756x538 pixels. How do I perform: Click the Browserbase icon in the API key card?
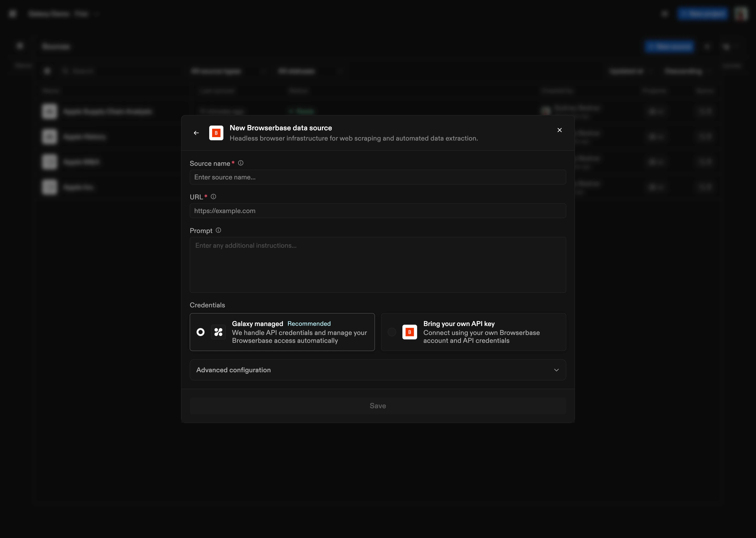(x=409, y=332)
